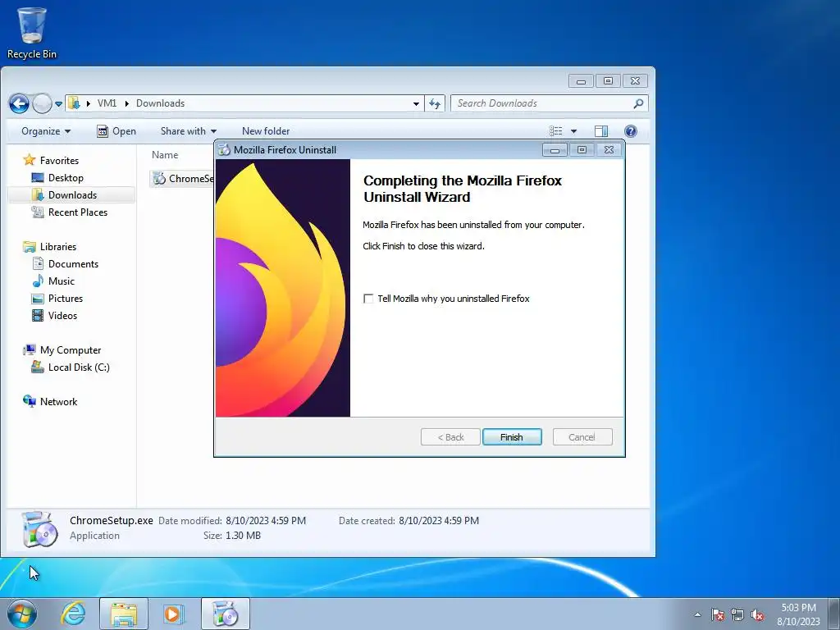Click Finish in the uninstall wizard
Screen dimensions: 840x630
(x=512, y=437)
